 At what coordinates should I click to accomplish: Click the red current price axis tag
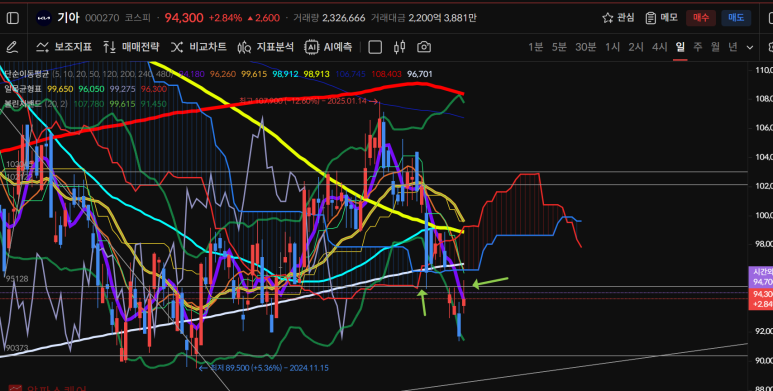pyautogui.click(x=761, y=299)
